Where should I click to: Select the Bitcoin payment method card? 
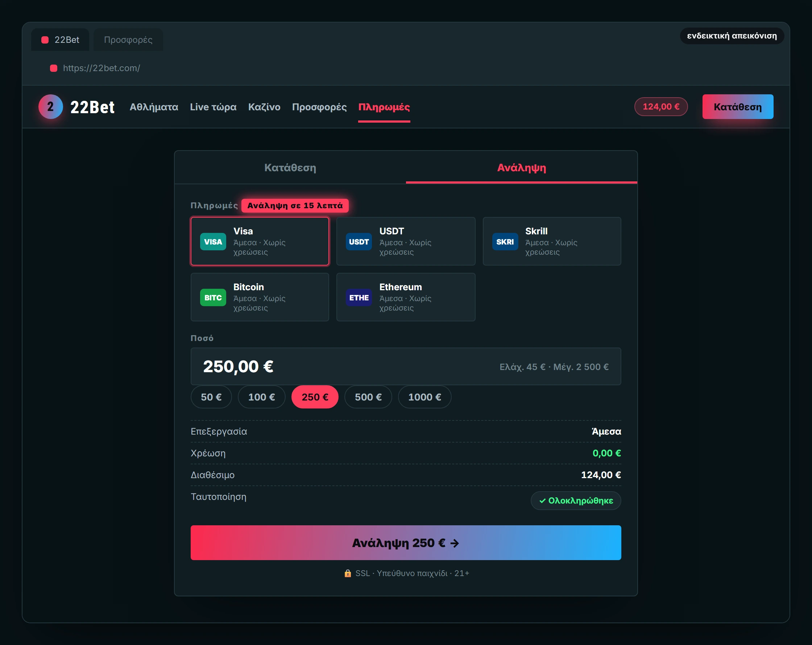click(x=260, y=297)
